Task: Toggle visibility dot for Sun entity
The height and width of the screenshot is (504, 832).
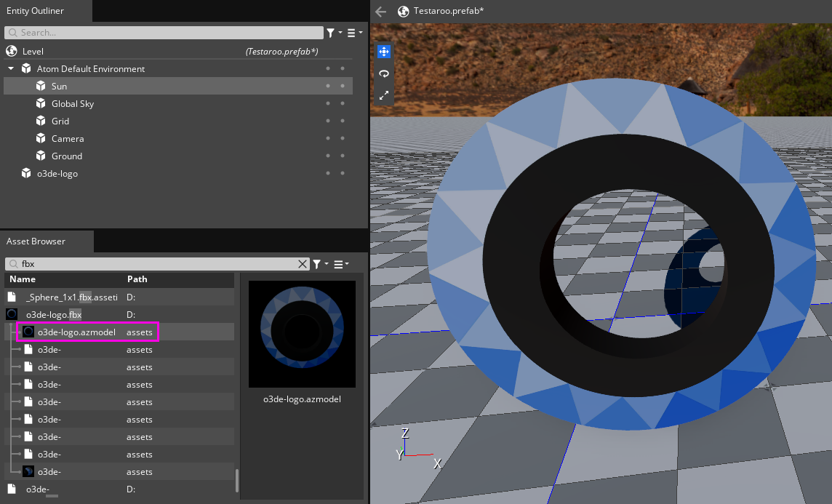Action: point(328,86)
